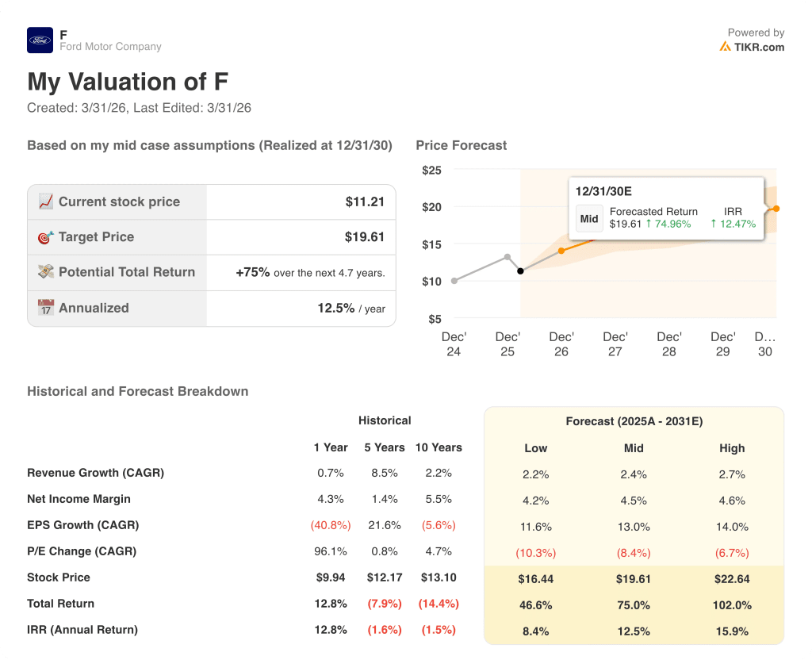Screen dimensions: 812x660
Task: Click the Ford logo icon
Action: 40,40
